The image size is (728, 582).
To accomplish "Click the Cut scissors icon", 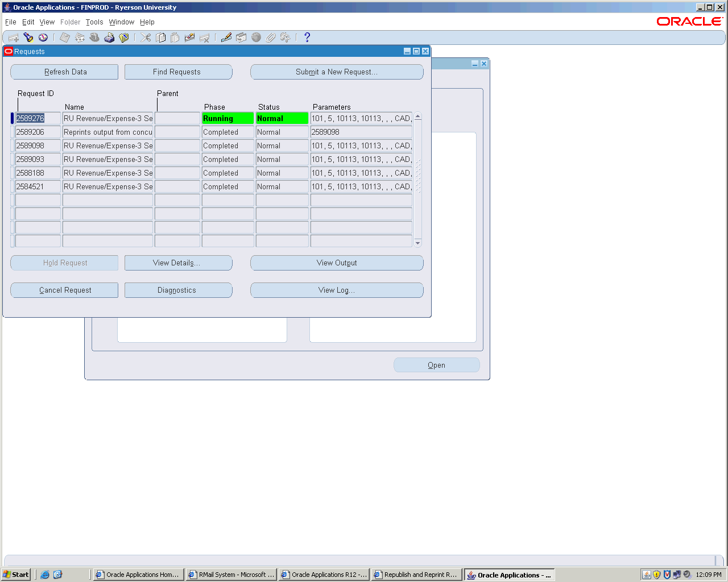I will tap(146, 38).
